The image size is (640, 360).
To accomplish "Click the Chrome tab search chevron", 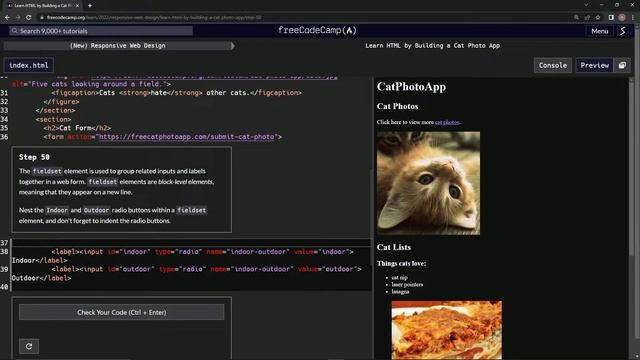I will point(587,5).
